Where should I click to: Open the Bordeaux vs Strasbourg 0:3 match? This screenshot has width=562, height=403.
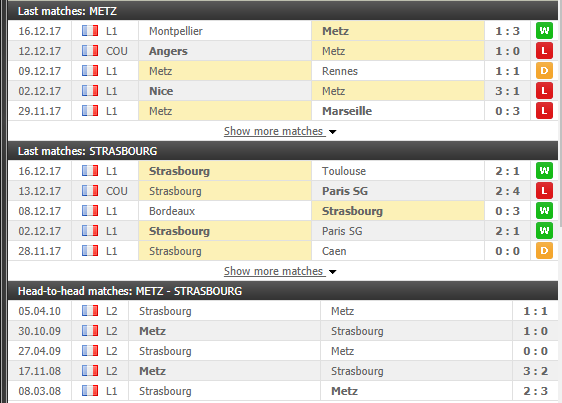[283, 211]
